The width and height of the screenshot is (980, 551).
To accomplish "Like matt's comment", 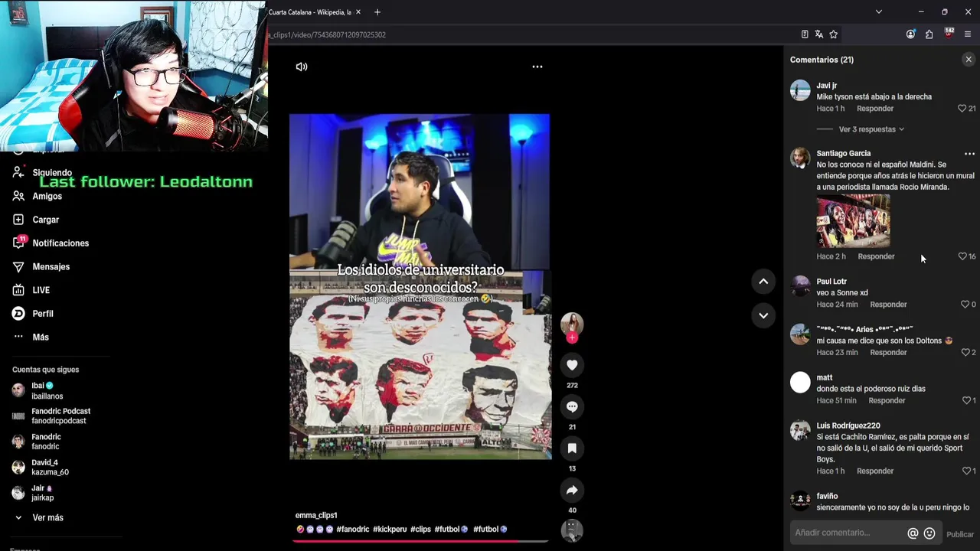I will coord(966,401).
